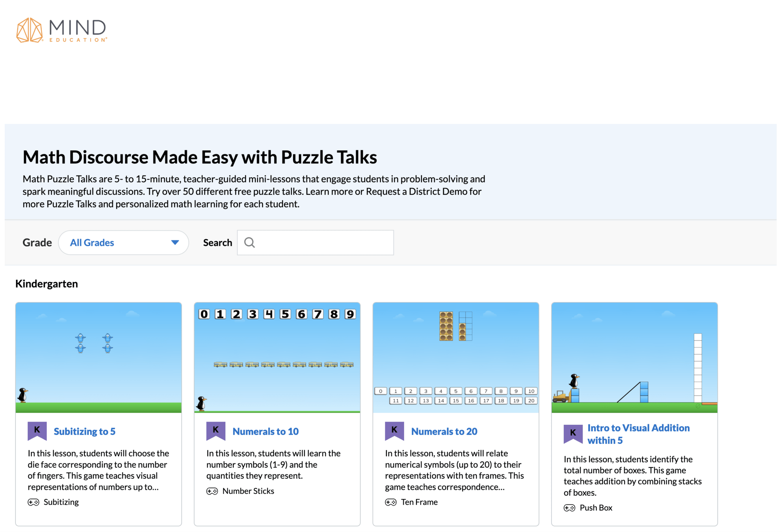This screenshot has height=532, width=782.
Task: Click the K badge on Numerals to 20
Action: tap(394, 430)
